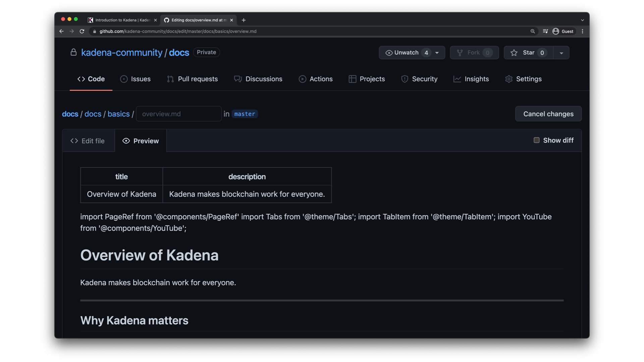Close the Introduction to Kadena tab
The image size is (644, 362).
coord(155,20)
